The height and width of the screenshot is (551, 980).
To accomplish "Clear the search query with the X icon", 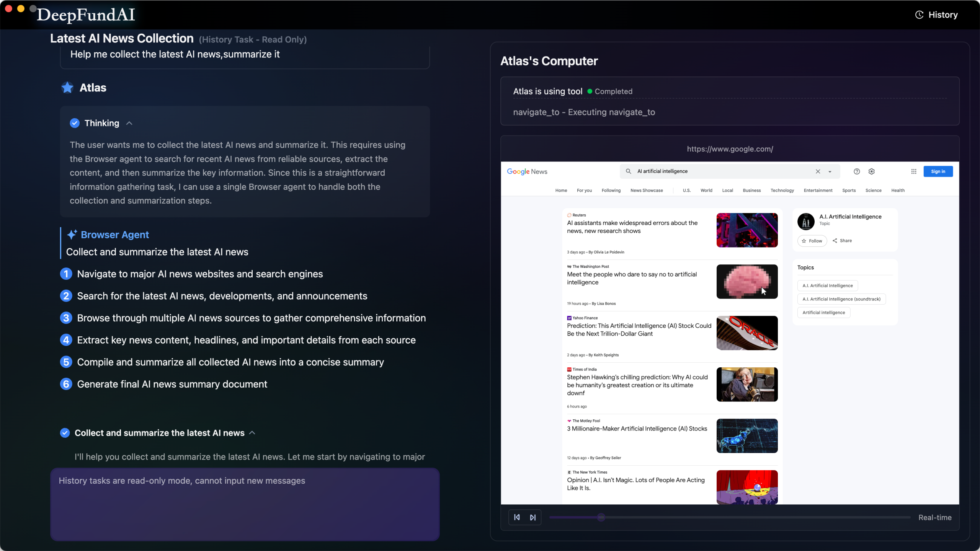I will (x=818, y=171).
